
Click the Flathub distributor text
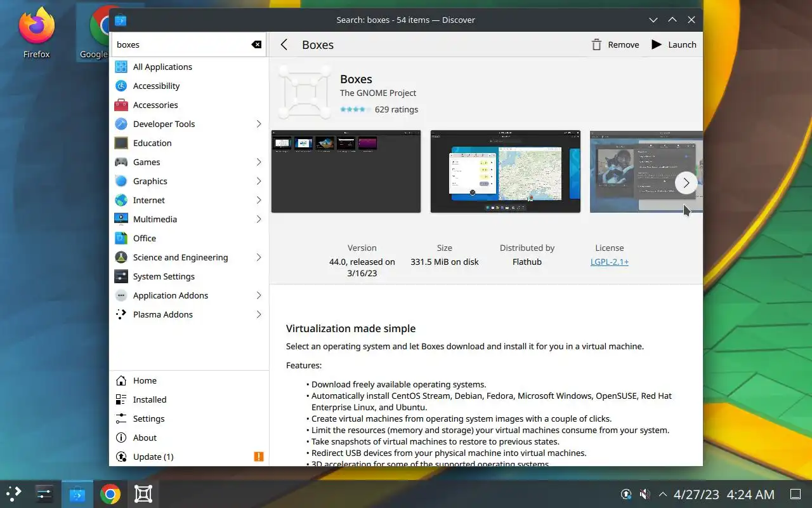pyautogui.click(x=527, y=262)
